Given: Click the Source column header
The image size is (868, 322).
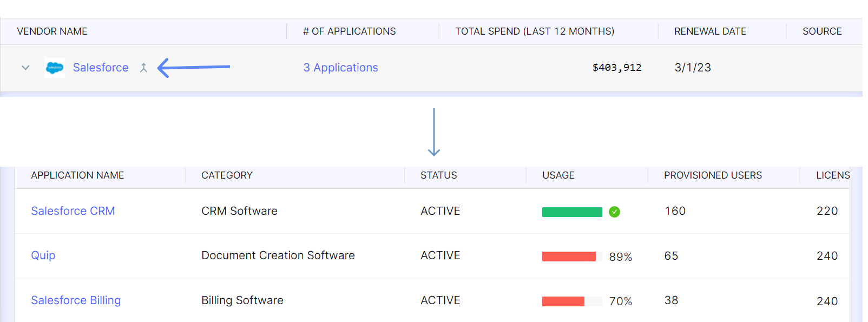Looking at the screenshot, I should [x=822, y=31].
